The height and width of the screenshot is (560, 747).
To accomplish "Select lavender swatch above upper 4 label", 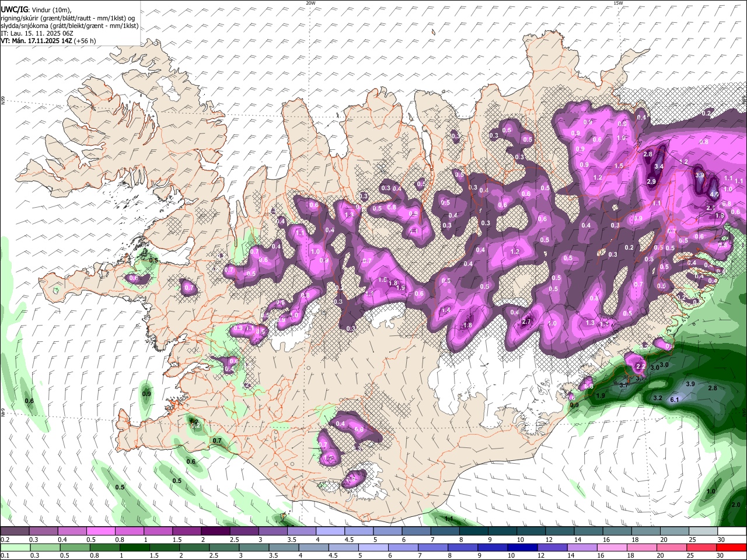I will tap(330, 531).
